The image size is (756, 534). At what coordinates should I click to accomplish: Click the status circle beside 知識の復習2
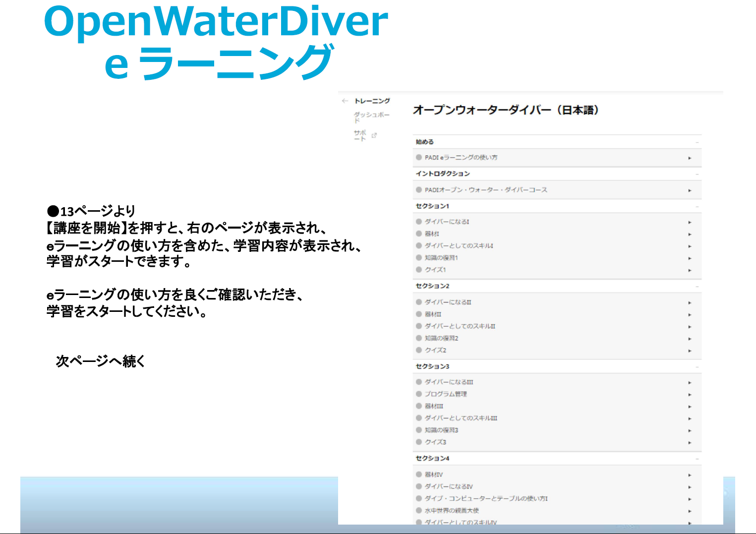tap(419, 338)
